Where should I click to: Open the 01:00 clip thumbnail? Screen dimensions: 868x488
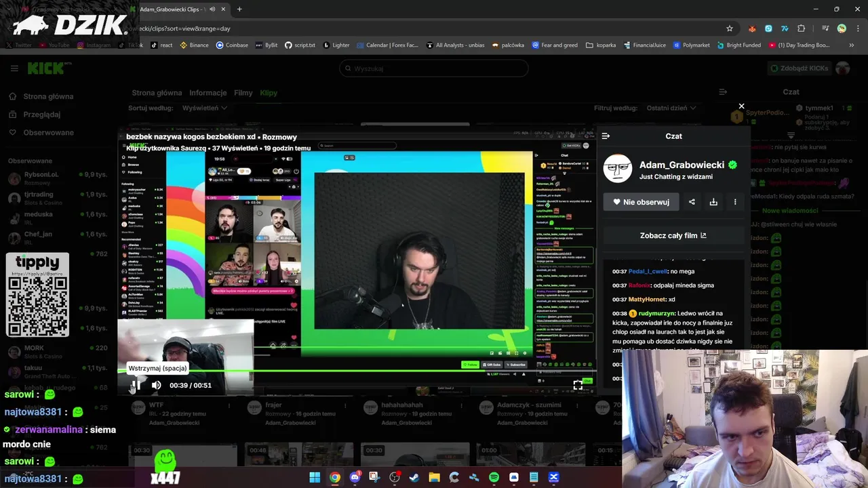coord(531,455)
